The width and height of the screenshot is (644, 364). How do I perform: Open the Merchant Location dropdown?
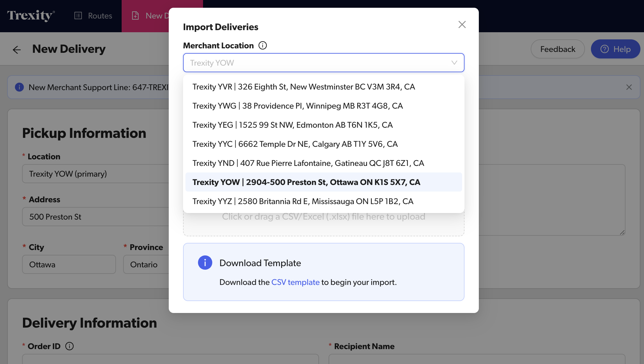tap(323, 63)
